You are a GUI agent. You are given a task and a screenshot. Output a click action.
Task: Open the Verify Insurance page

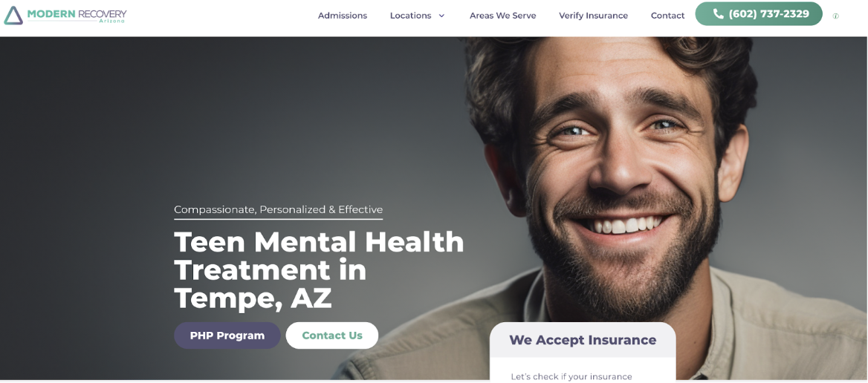[594, 16]
